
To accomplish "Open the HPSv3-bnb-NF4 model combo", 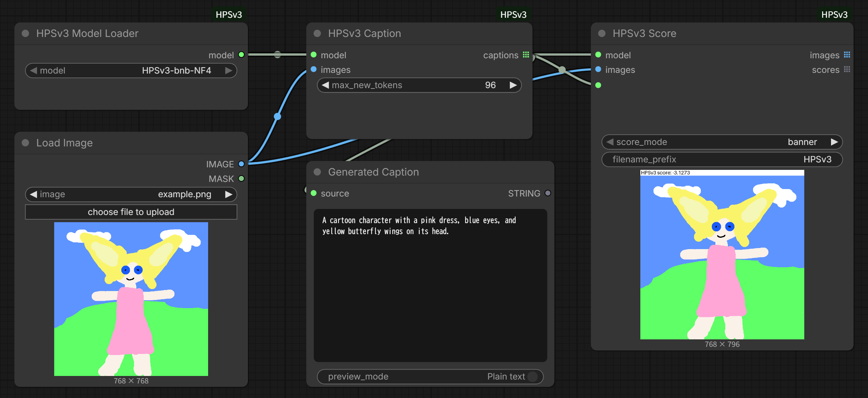I will (x=131, y=70).
